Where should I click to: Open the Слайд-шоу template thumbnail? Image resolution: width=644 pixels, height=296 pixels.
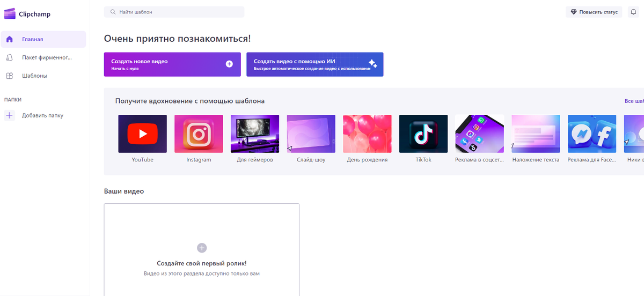(x=311, y=134)
